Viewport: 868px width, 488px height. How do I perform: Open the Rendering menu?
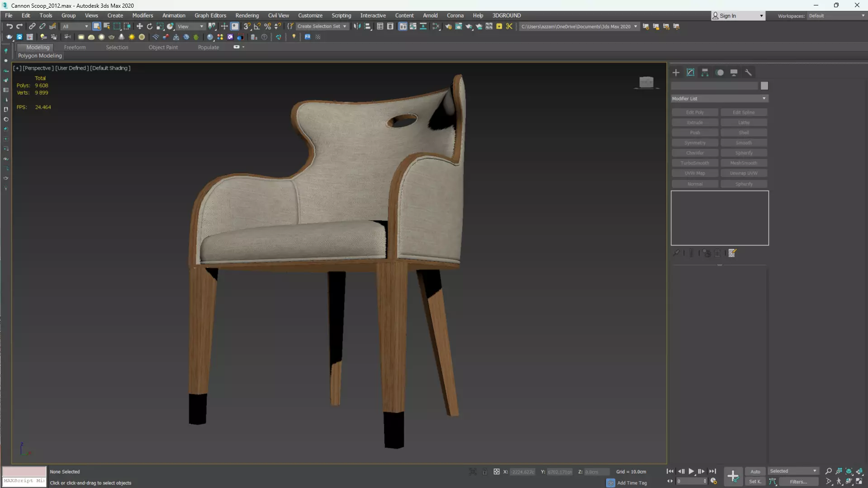247,15
